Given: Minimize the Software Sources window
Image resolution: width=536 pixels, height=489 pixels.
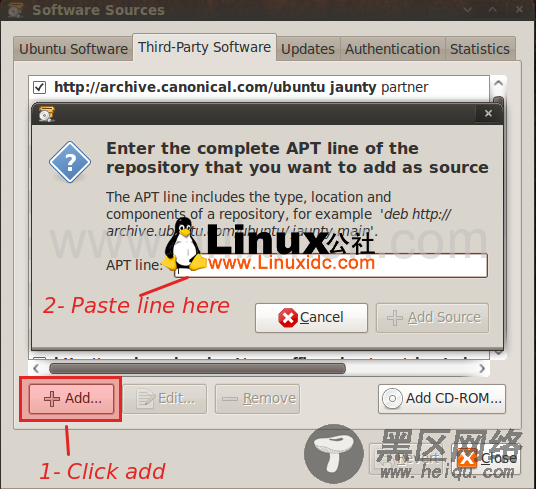Looking at the screenshot, I should tap(467, 10).
